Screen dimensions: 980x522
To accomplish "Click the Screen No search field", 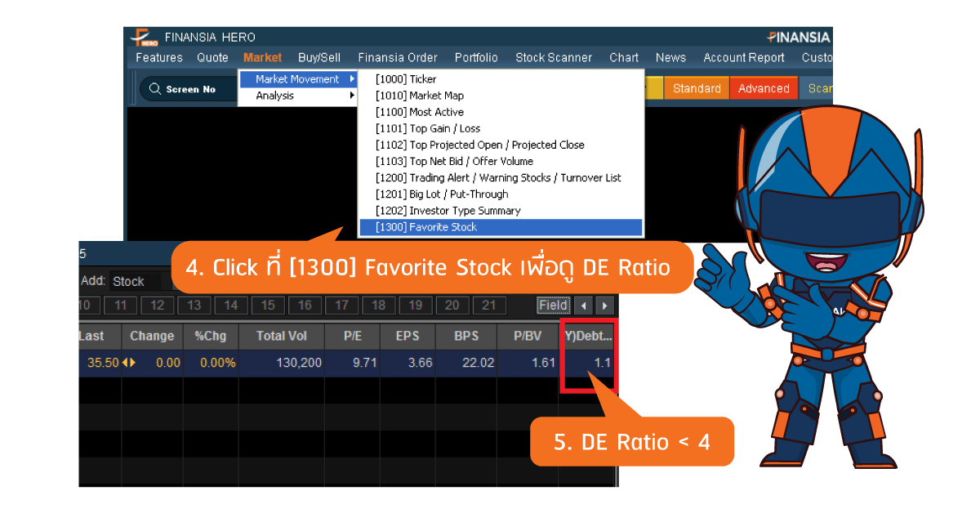I will [x=188, y=89].
